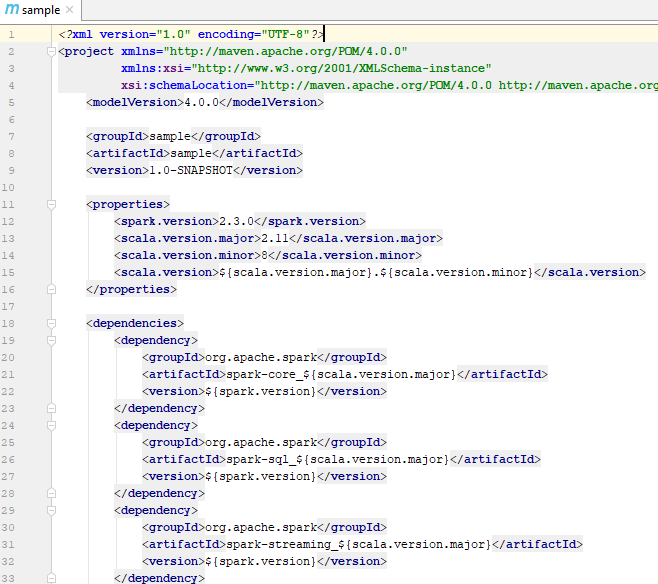Screen dimensions: 658x584
Task: Collapse the dependency starting on line 29
Action: click(x=51, y=511)
